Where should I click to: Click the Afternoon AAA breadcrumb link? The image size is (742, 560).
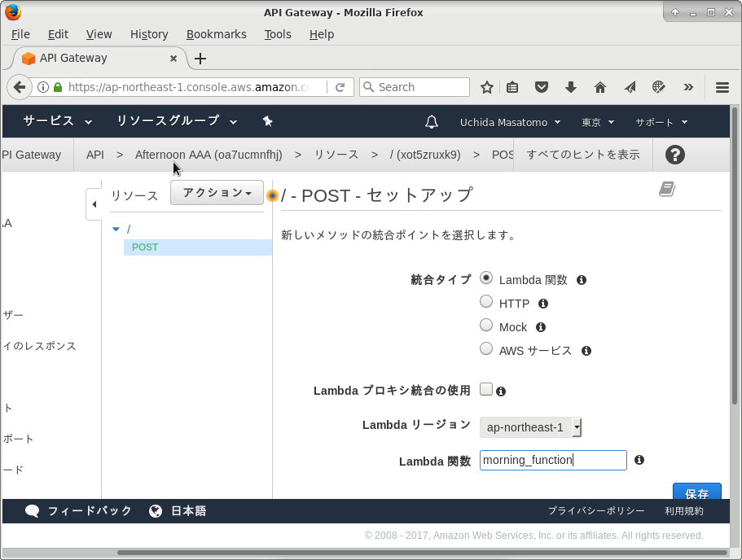(x=209, y=155)
